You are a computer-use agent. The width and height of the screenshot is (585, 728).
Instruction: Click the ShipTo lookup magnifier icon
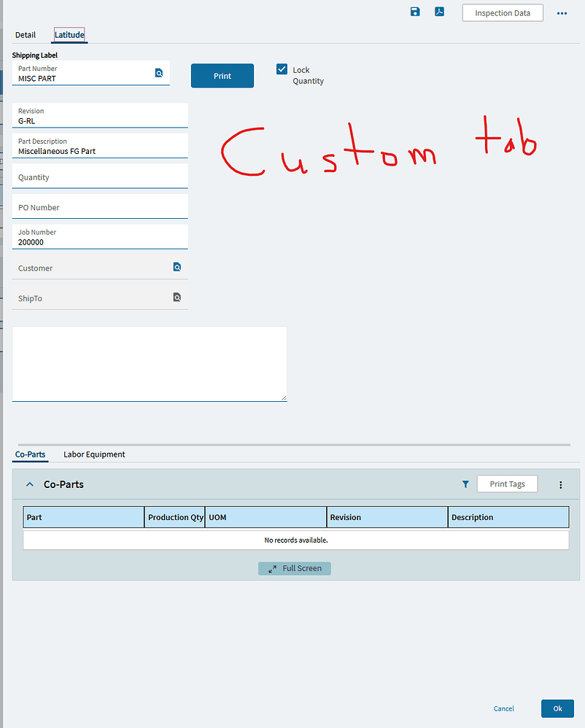point(177,297)
